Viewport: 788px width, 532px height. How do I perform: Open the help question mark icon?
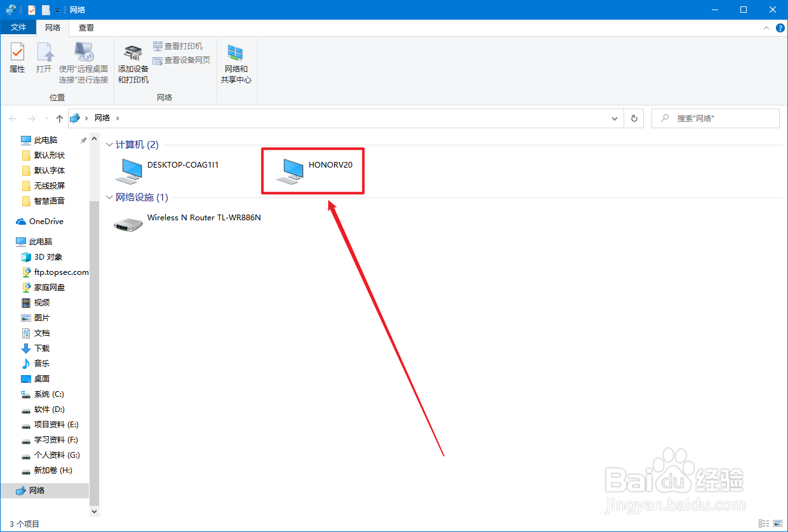click(x=780, y=28)
